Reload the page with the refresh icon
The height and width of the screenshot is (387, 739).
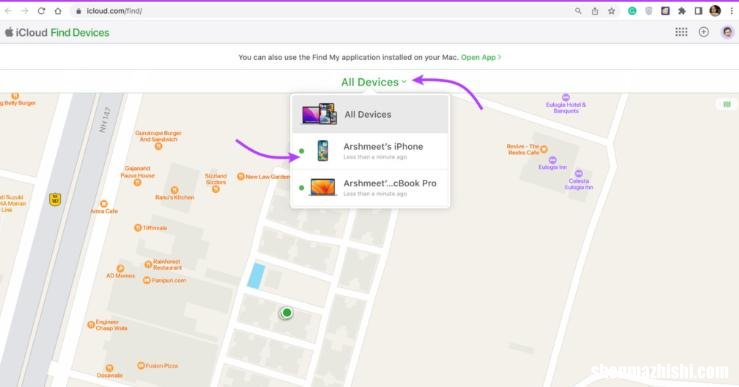tap(41, 11)
